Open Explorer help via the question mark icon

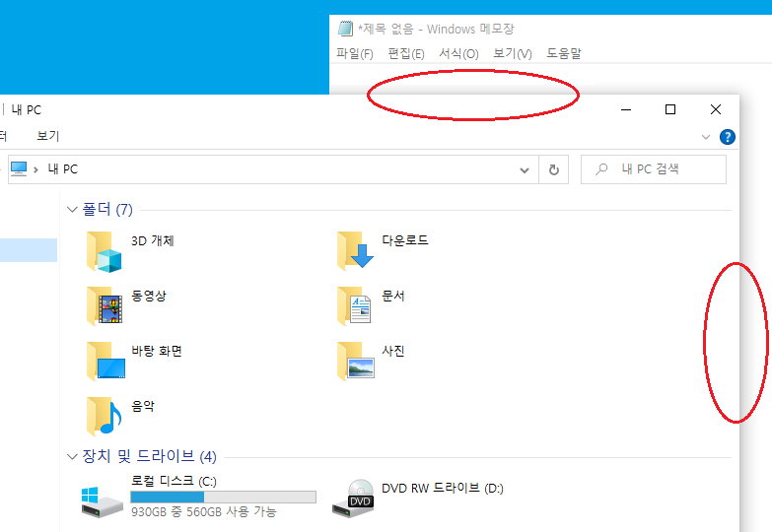tap(728, 137)
